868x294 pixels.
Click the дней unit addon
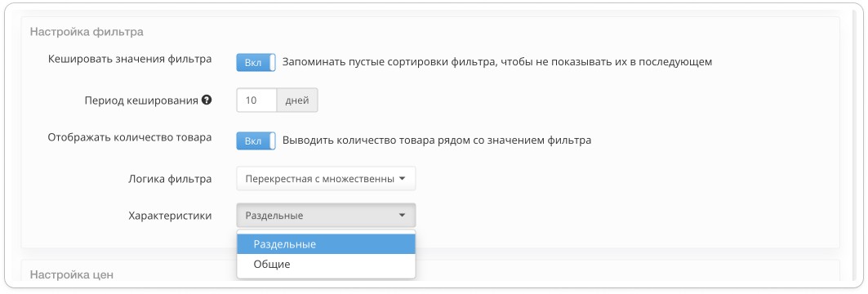[297, 100]
